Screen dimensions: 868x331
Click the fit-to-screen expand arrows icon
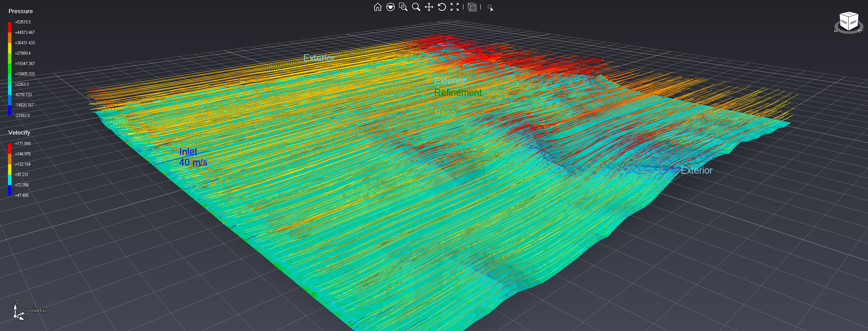455,7
